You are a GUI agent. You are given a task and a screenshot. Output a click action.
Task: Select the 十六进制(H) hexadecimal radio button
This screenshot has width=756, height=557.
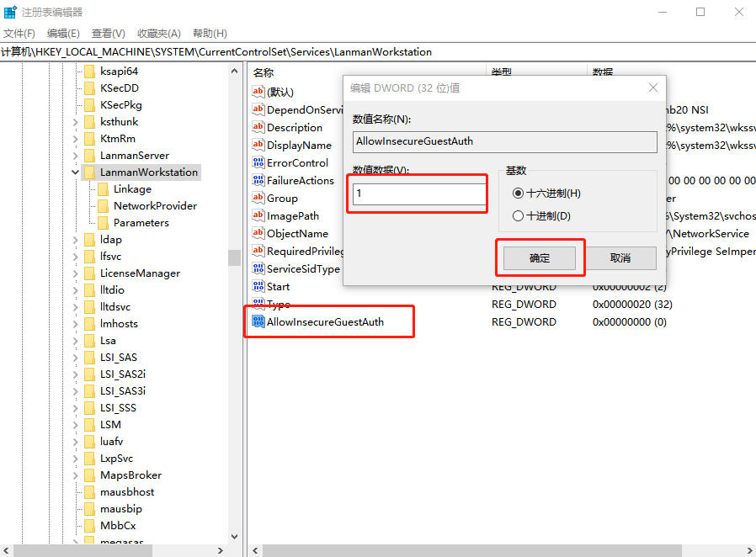pos(518,194)
